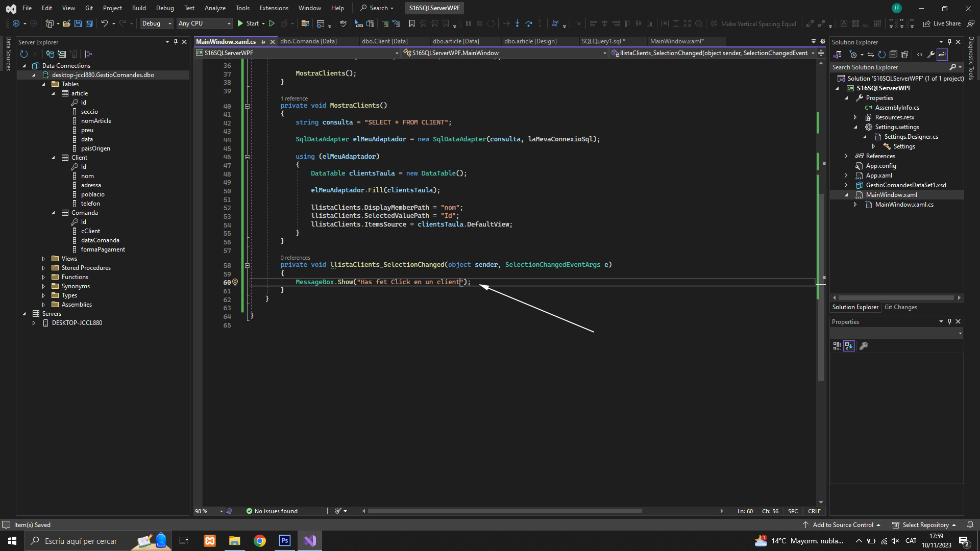
Task: Toggle Preview Selected Items in Solution Explorer
Action: tap(942, 55)
